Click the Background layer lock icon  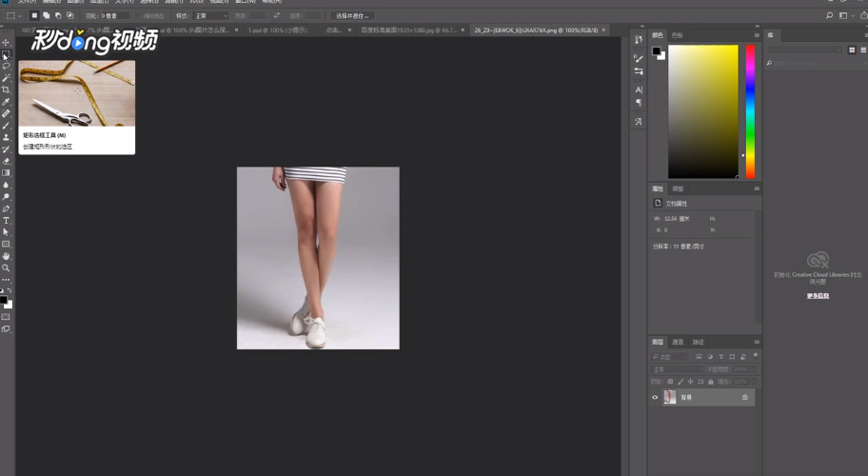pyautogui.click(x=744, y=397)
